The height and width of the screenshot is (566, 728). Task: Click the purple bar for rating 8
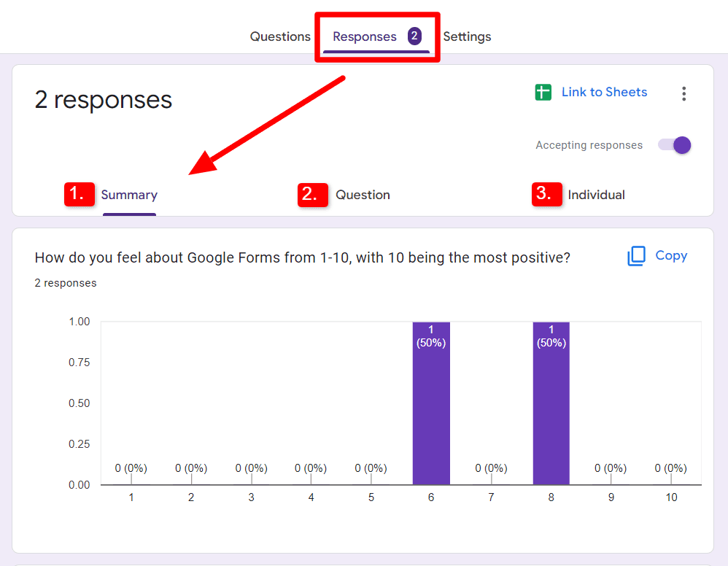point(551,403)
